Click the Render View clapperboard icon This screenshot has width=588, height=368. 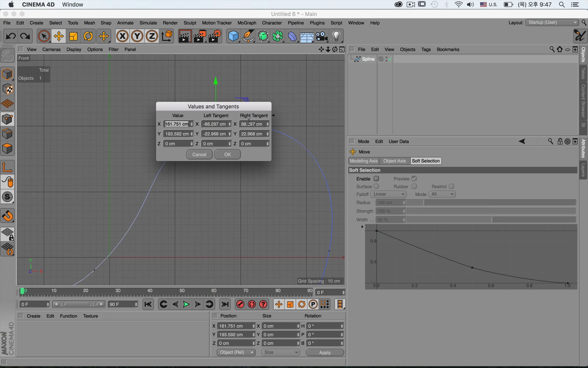click(x=184, y=36)
